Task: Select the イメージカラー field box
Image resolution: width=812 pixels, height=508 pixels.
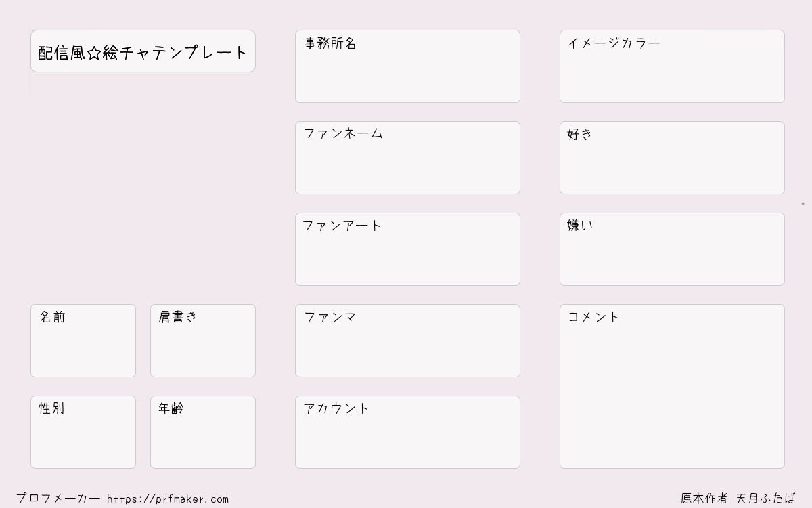Action: point(672,66)
